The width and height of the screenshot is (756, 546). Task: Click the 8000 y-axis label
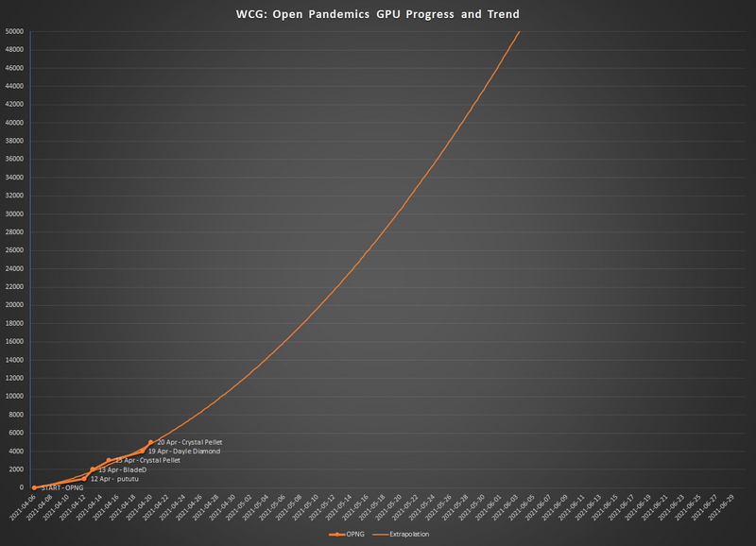pos(16,415)
